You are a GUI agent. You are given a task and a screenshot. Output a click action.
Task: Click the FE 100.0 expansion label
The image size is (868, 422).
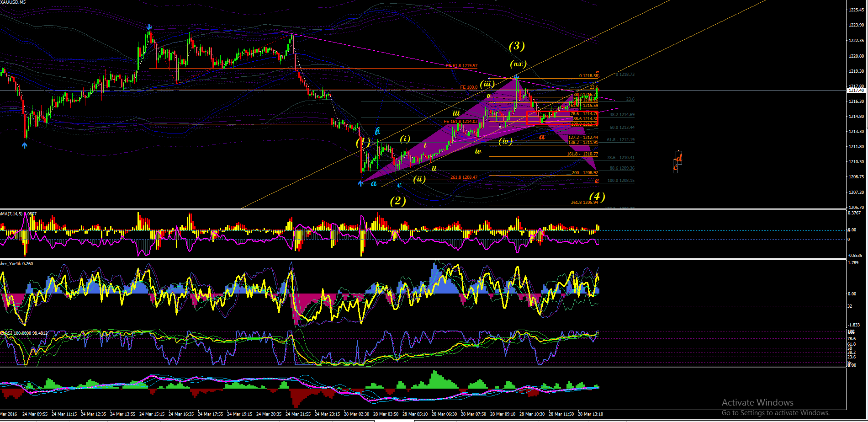(x=469, y=87)
